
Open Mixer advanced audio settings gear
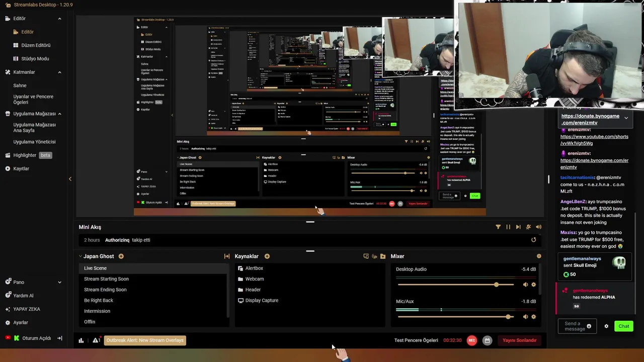[539, 256]
